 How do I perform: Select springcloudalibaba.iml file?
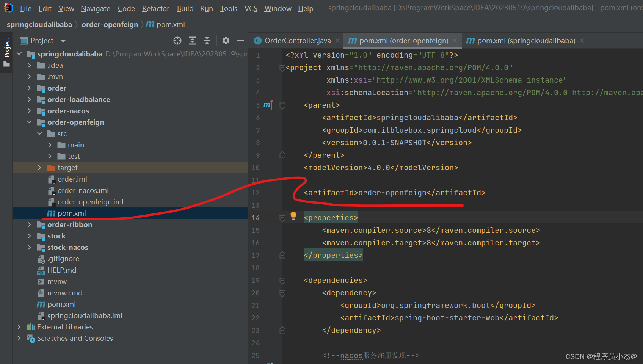[x=85, y=315]
